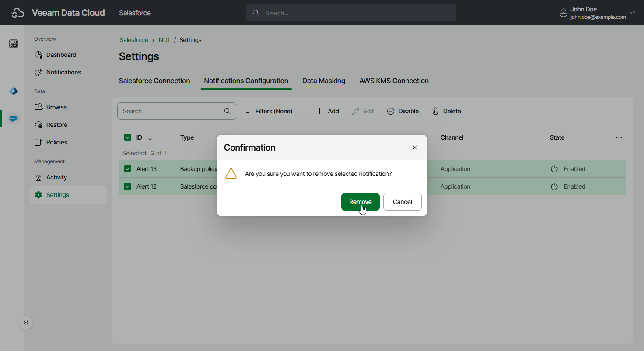
Task: Click the State column header
Action: [557, 137]
